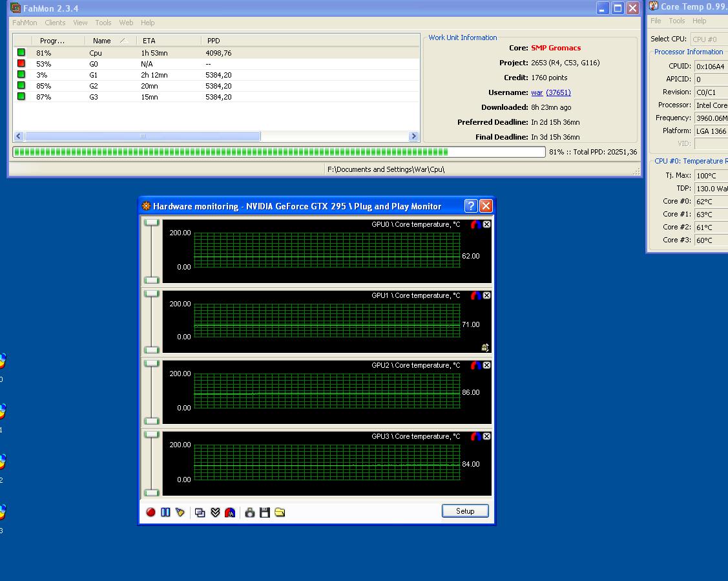Click left arrow of client list scrollbar
The width and height of the screenshot is (728, 581).
point(19,136)
